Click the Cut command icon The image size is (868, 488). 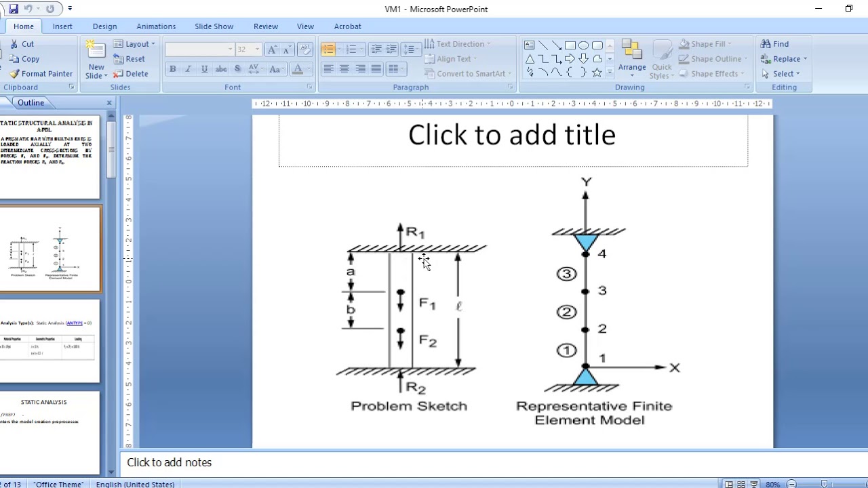click(x=14, y=43)
